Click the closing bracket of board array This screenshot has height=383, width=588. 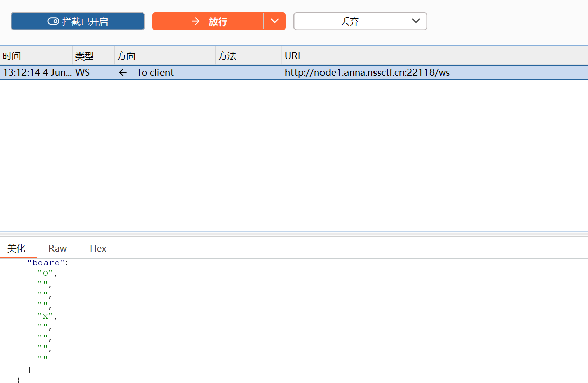(29, 370)
